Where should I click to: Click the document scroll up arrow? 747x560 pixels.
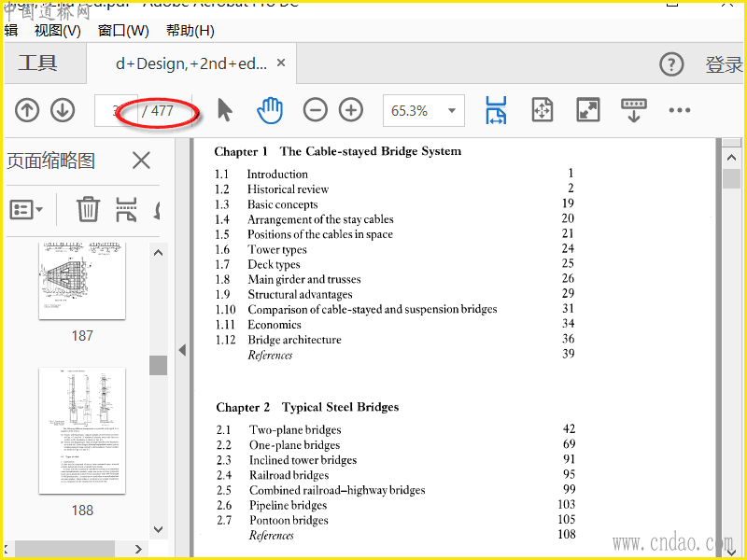click(x=732, y=158)
